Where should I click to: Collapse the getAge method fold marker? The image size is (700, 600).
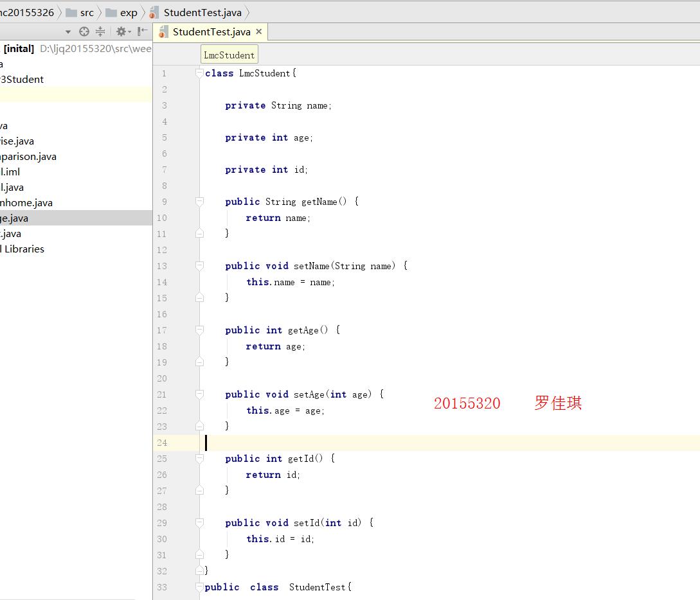click(199, 330)
